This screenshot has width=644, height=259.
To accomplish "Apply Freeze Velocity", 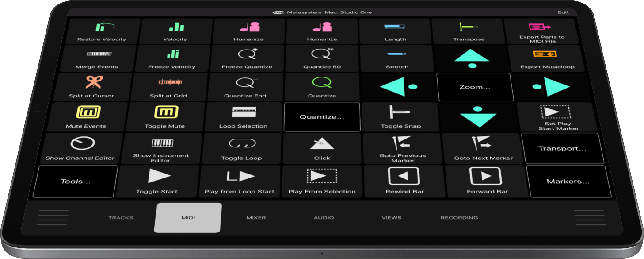I will point(172,58).
